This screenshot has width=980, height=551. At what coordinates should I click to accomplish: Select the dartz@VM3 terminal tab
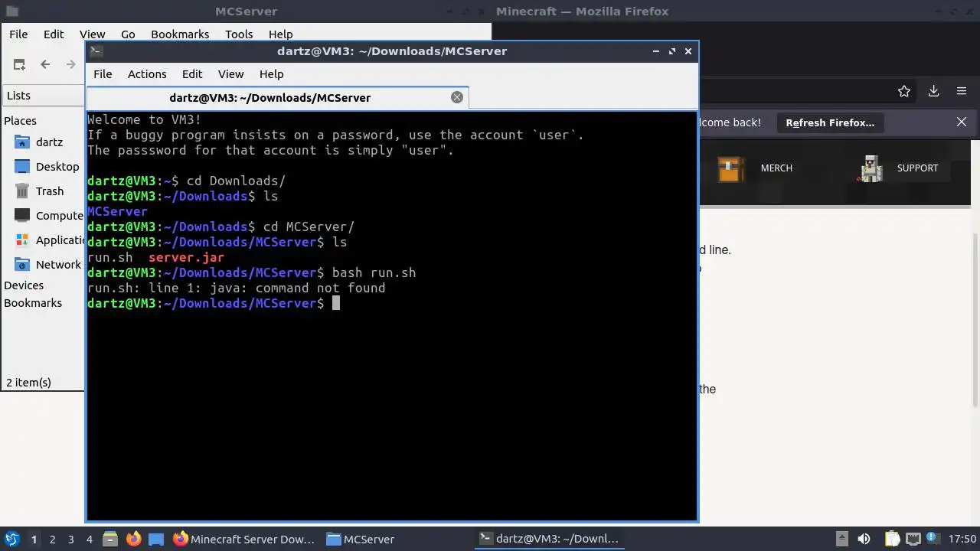pyautogui.click(x=269, y=98)
